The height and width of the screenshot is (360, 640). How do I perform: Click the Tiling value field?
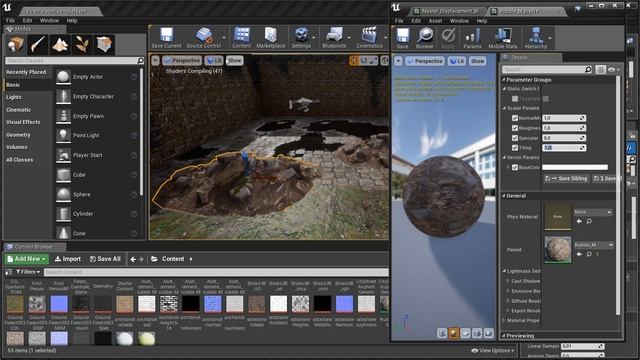pyautogui.click(x=564, y=147)
